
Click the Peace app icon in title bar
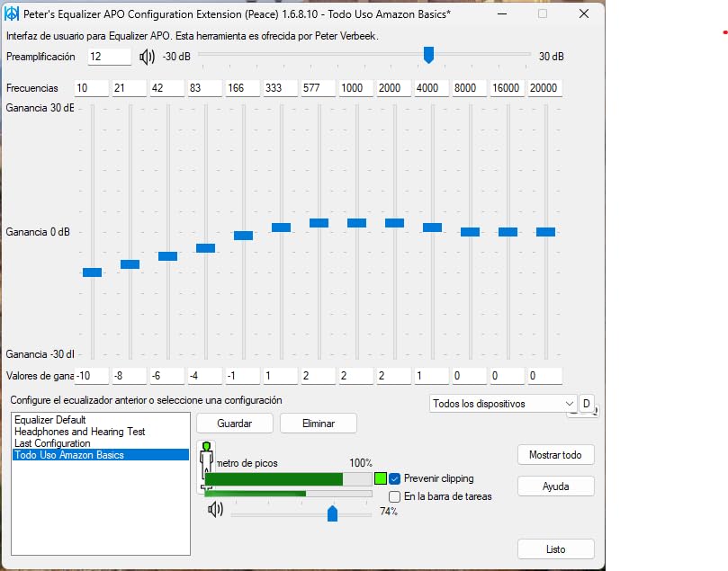click(x=13, y=14)
